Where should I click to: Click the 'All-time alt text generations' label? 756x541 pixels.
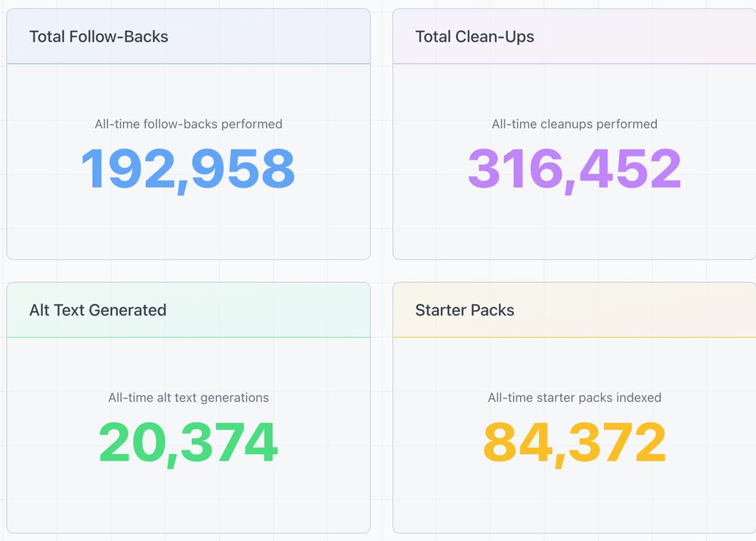[187, 397]
